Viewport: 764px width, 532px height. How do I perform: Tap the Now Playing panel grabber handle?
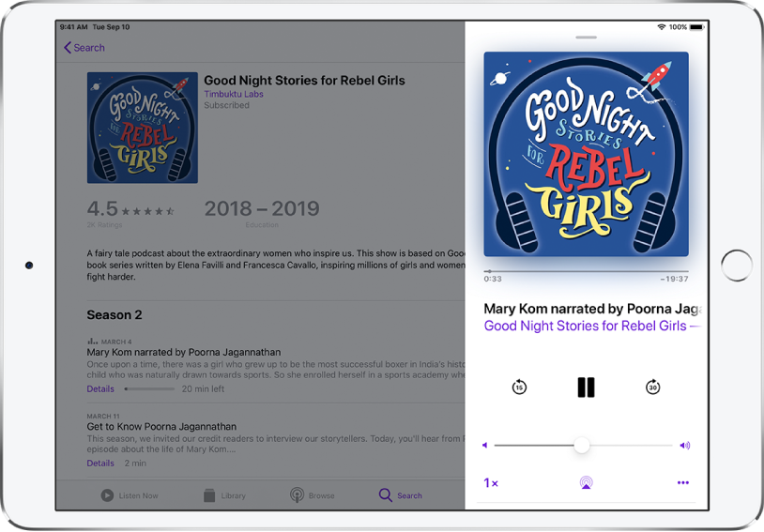click(x=586, y=38)
